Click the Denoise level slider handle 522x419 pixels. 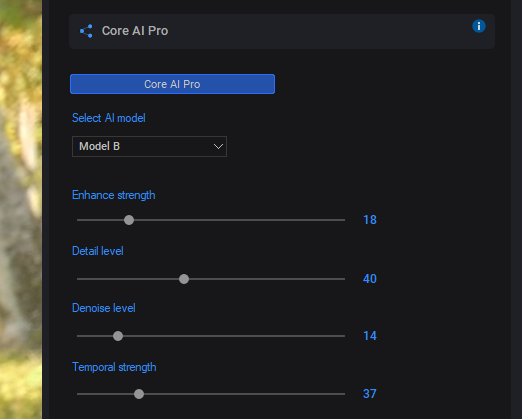tap(118, 336)
